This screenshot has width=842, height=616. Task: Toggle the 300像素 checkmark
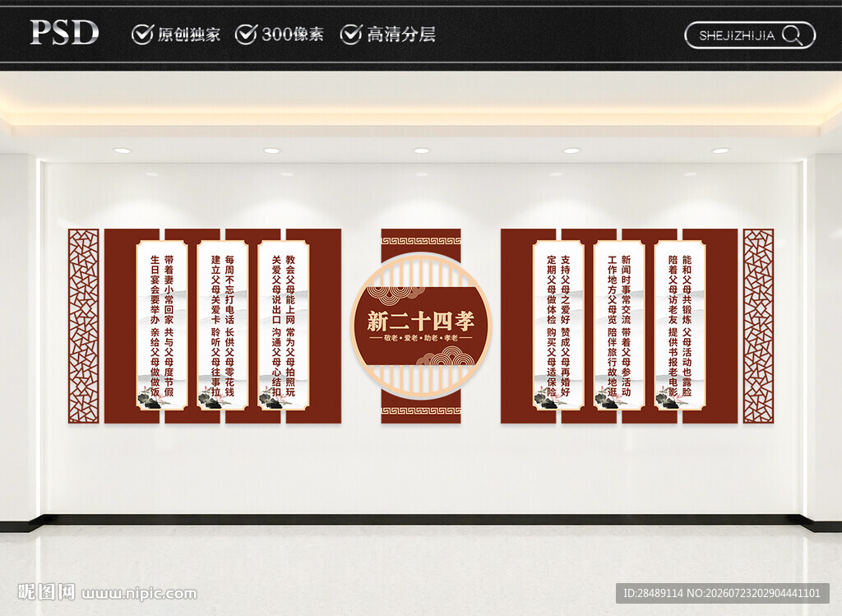point(246,35)
